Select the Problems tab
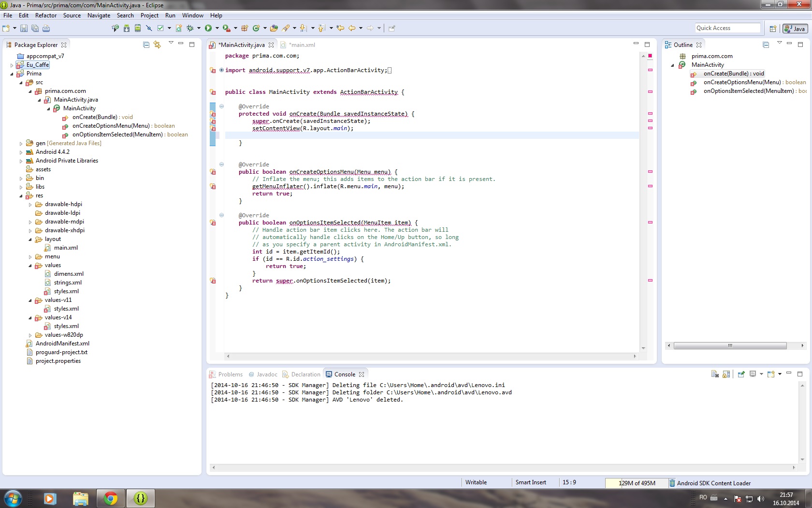Screen dimensions: 812x508 tap(226, 374)
